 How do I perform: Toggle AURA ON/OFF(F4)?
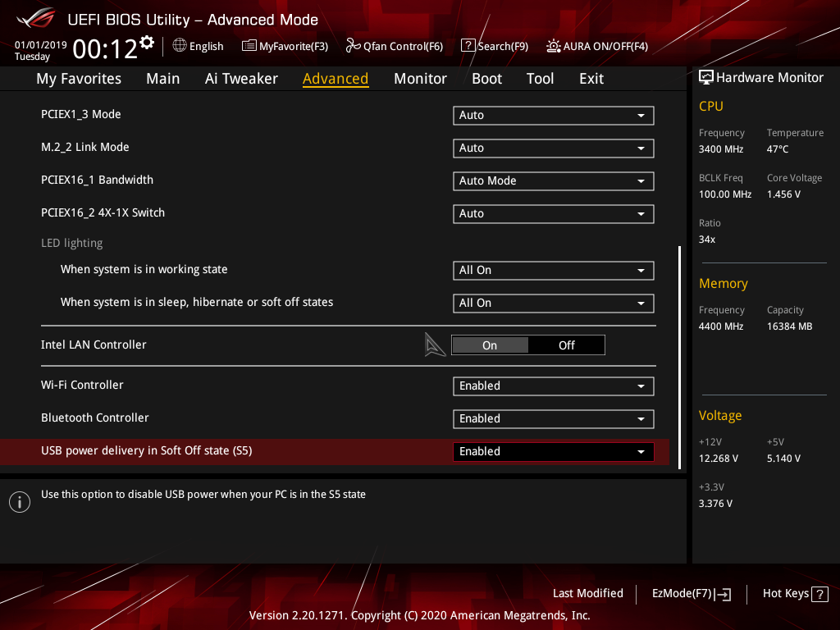tap(597, 46)
